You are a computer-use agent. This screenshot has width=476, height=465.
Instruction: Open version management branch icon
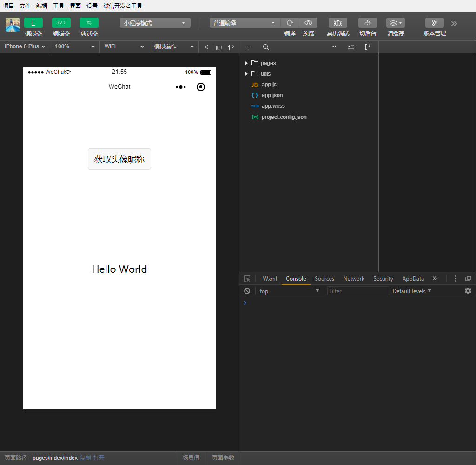pyautogui.click(x=435, y=23)
